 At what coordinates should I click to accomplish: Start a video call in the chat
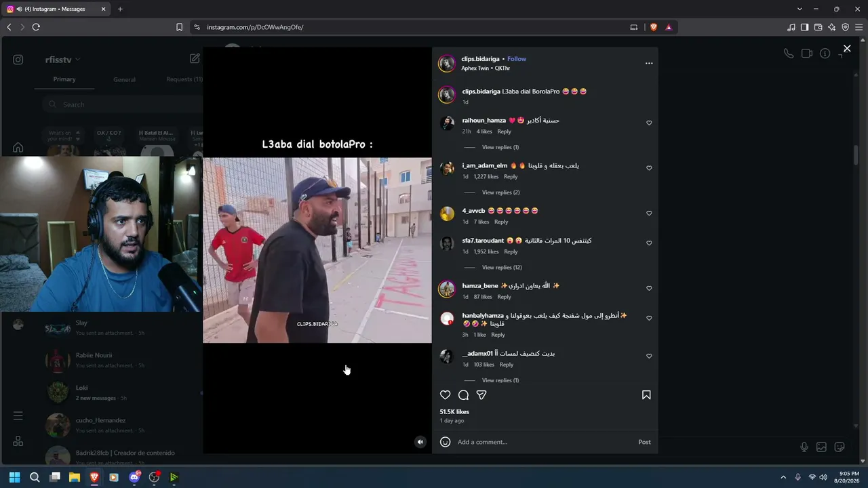[807, 54]
